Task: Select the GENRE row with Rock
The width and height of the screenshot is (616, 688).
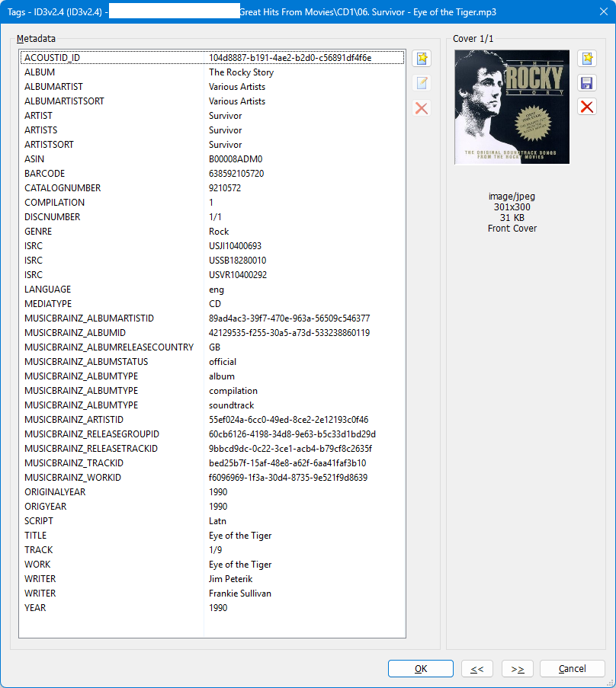Action: coord(212,231)
